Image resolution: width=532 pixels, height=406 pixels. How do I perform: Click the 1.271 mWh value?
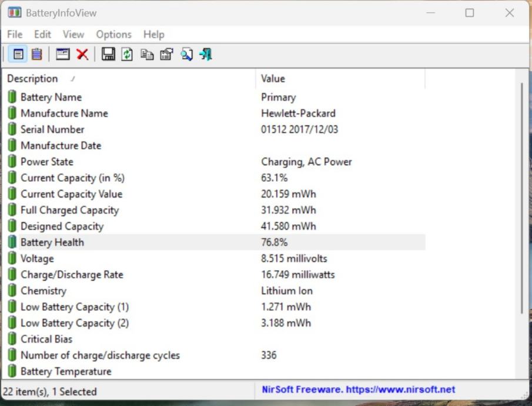[286, 307]
